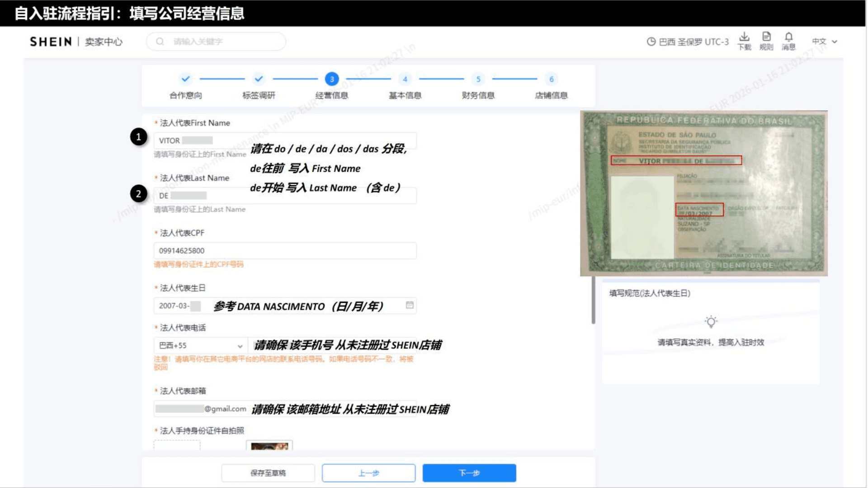Image resolution: width=868 pixels, height=488 pixels.
Task: Focus the keyword search input
Action: coord(216,42)
